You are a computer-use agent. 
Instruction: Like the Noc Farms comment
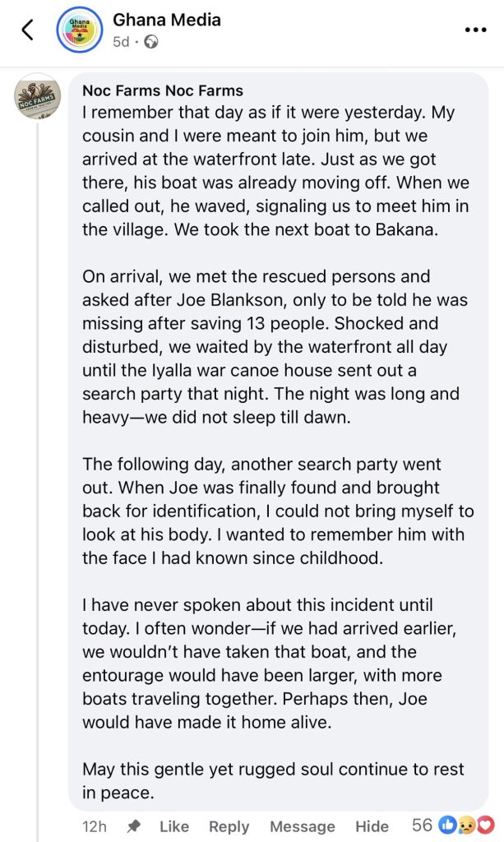(x=174, y=826)
